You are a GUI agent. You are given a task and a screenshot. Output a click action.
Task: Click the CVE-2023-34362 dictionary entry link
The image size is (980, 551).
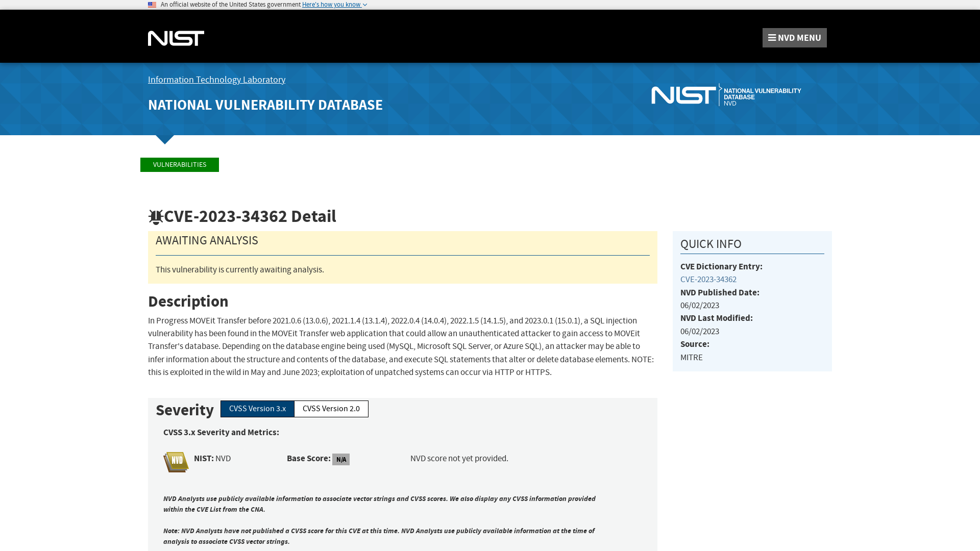click(708, 279)
